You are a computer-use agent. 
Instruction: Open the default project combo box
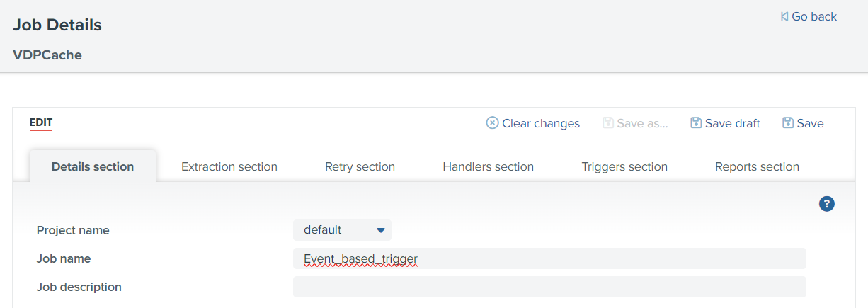point(342,230)
